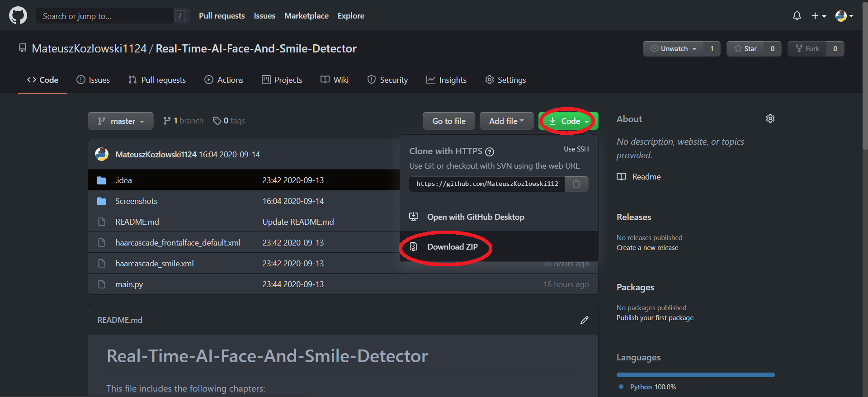
Task: Open Real-Time-AI-Face-And-Smile-Detector repository link
Action: pyautogui.click(x=256, y=48)
